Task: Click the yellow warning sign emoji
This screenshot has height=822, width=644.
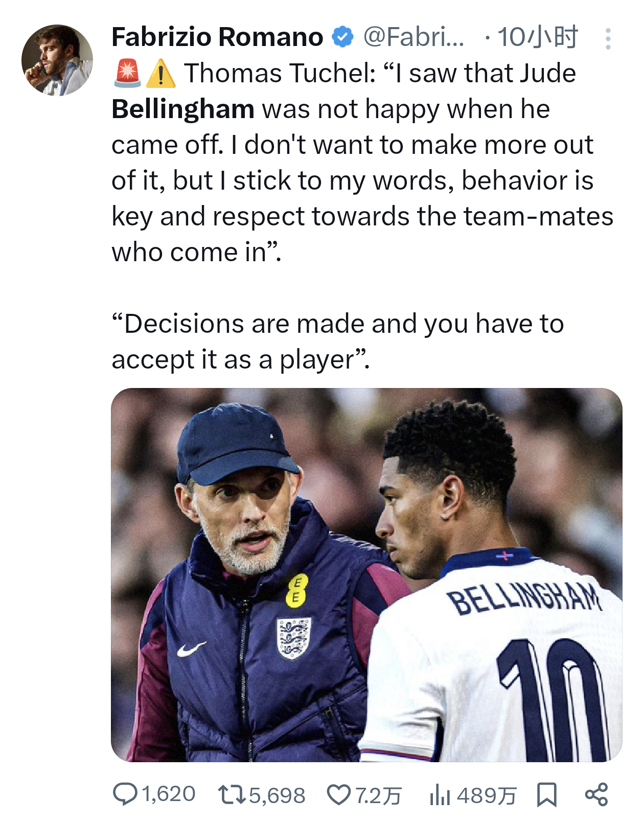Action: tap(160, 74)
